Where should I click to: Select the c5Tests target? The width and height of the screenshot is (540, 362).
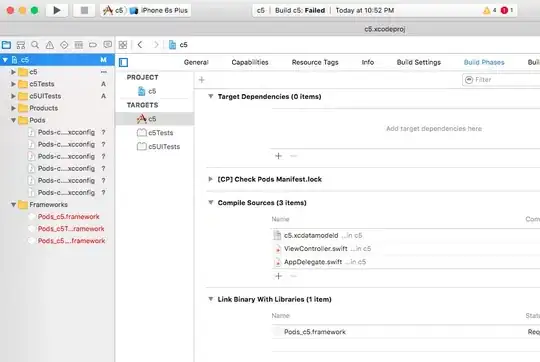click(x=155, y=133)
